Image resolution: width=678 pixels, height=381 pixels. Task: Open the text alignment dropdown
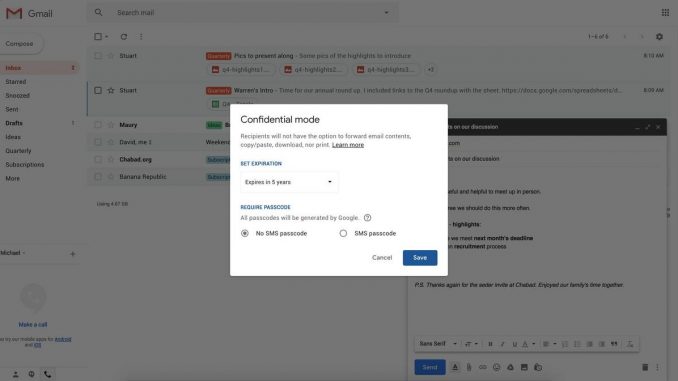click(x=549, y=344)
